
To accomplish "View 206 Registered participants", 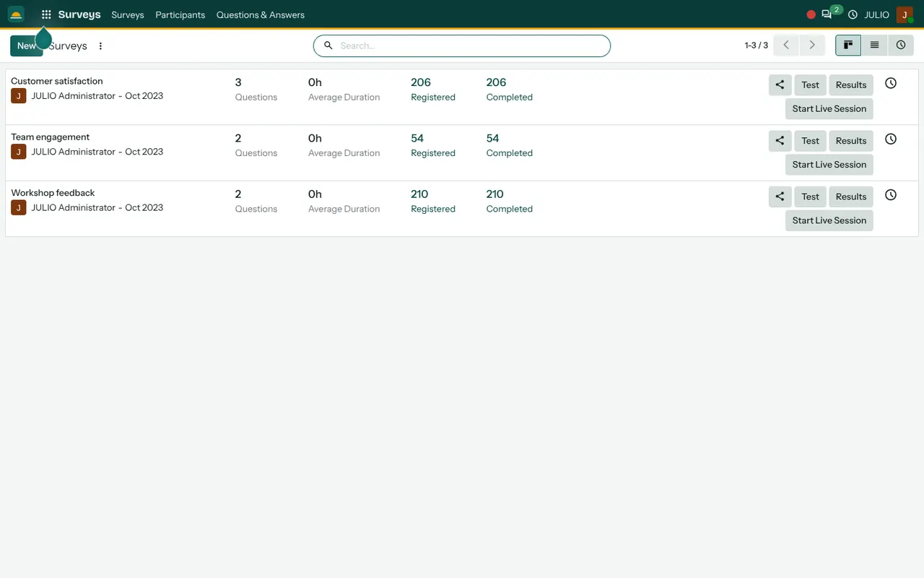I will 433,89.
